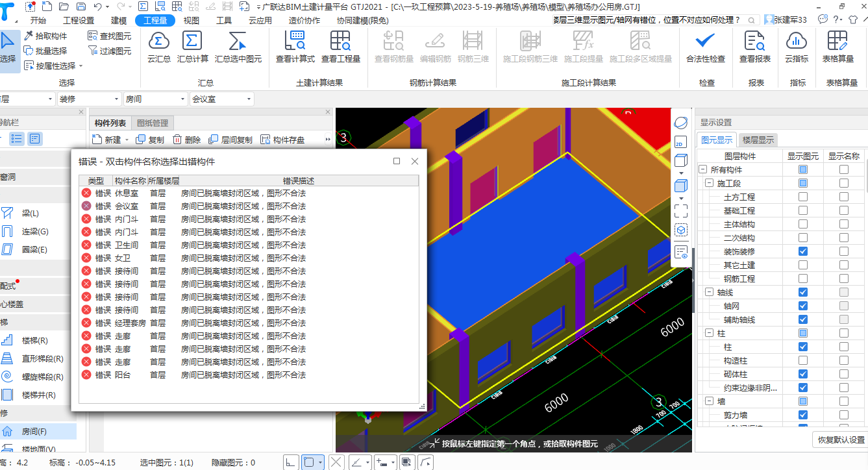Click 复制 copy in the component list toolbar
Viewport: 868px width, 470px height.
click(150, 140)
